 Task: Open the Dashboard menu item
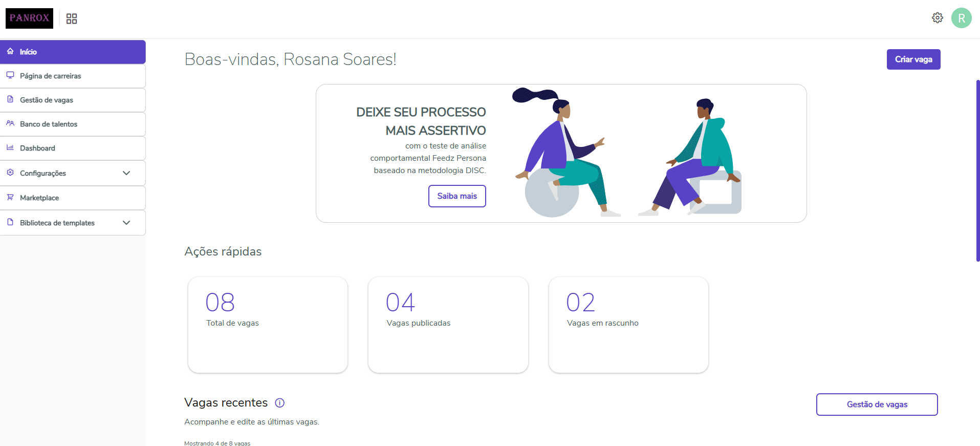pos(73,148)
